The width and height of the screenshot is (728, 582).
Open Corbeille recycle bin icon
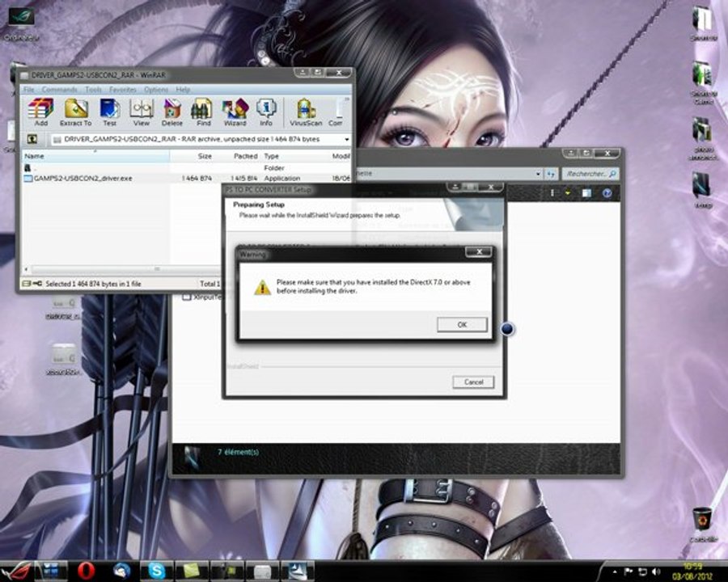point(702,524)
